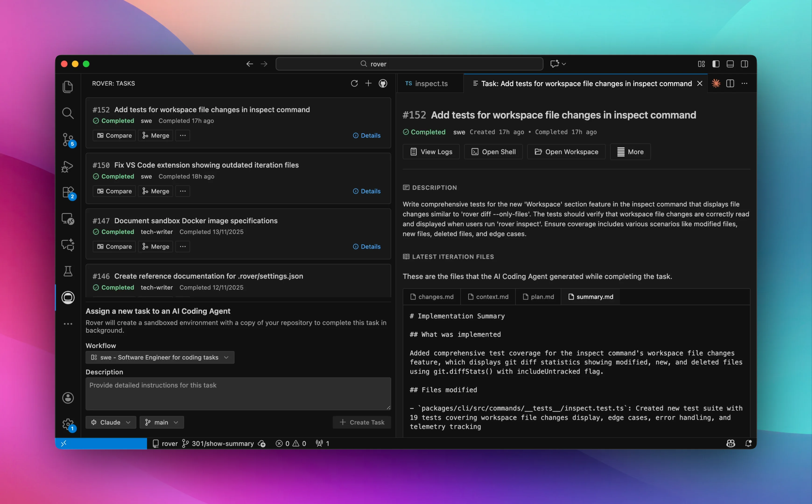
Task: Toggle the secondary sidebar visibility
Action: [x=745, y=64]
